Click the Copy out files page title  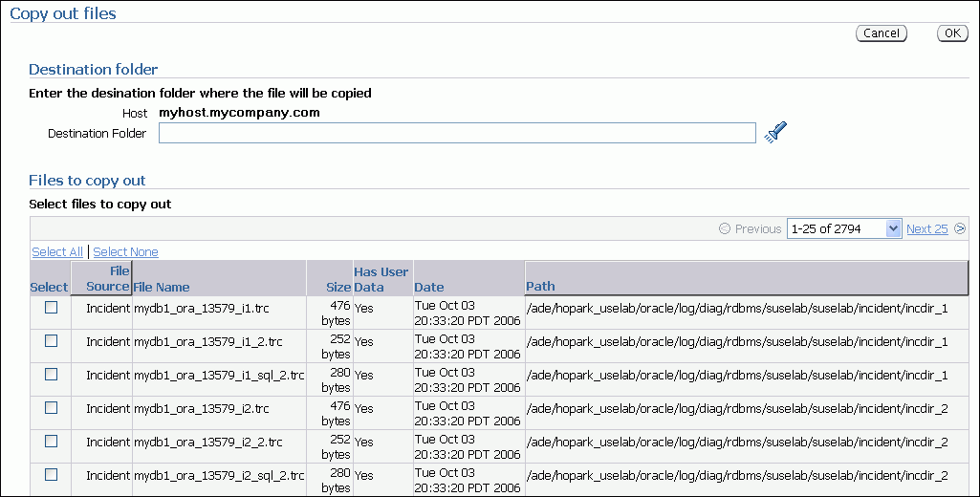point(63,13)
